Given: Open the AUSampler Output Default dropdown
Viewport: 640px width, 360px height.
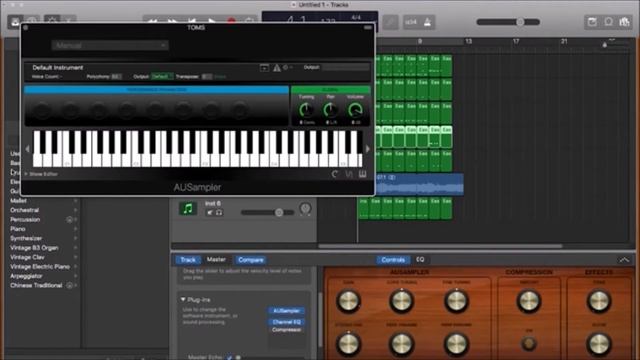Looking at the screenshot, I should point(161,76).
